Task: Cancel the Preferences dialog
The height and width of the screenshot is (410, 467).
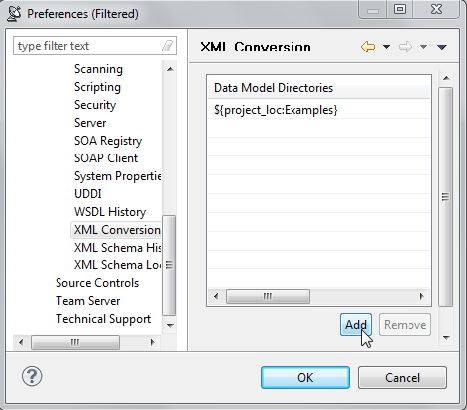Action: 402,378
